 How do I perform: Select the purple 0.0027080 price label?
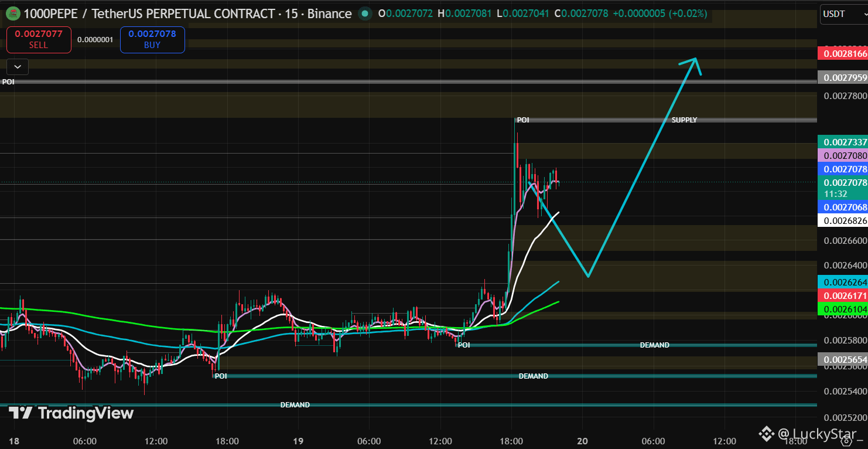pyautogui.click(x=842, y=155)
